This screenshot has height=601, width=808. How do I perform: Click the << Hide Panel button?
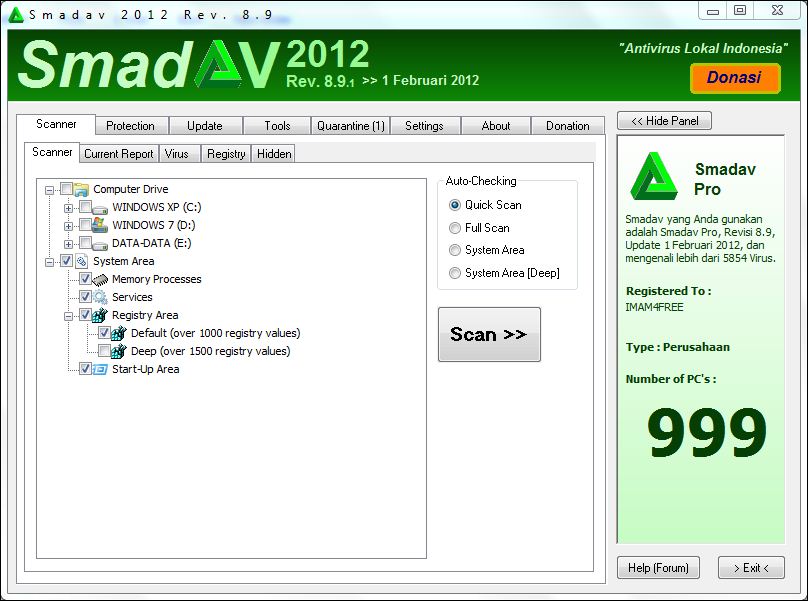pos(664,121)
